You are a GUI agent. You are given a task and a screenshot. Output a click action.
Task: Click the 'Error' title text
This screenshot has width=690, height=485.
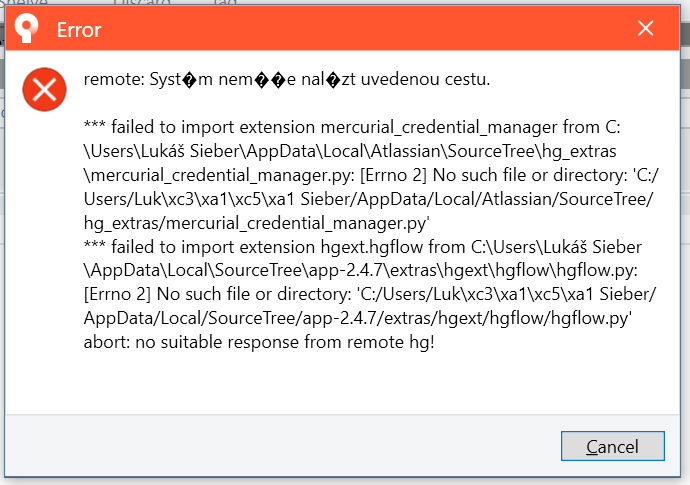tap(79, 30)
